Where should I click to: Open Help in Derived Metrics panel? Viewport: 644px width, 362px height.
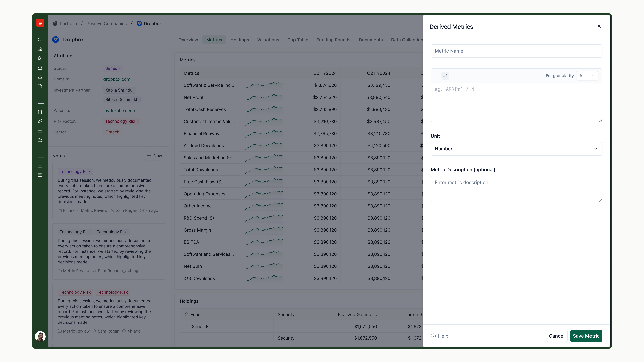(x=440, y=336)
